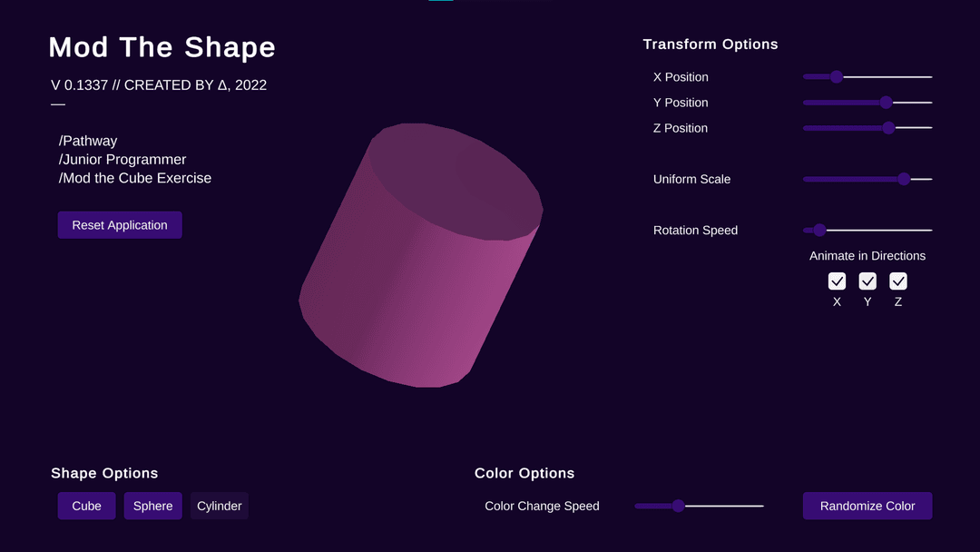Screen dimensions: 980x552
Task: Switch the shape to Cube
Action: click(x=87, y=506)
